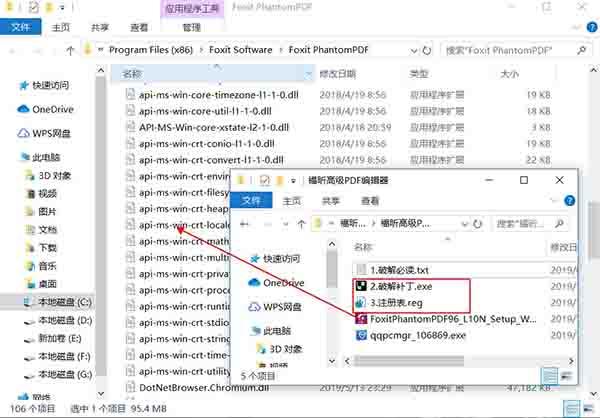Open 查看 tab in 福昕高级PDF编辑器 window
The width and height of the screenshot is (600, 418).
370,201
